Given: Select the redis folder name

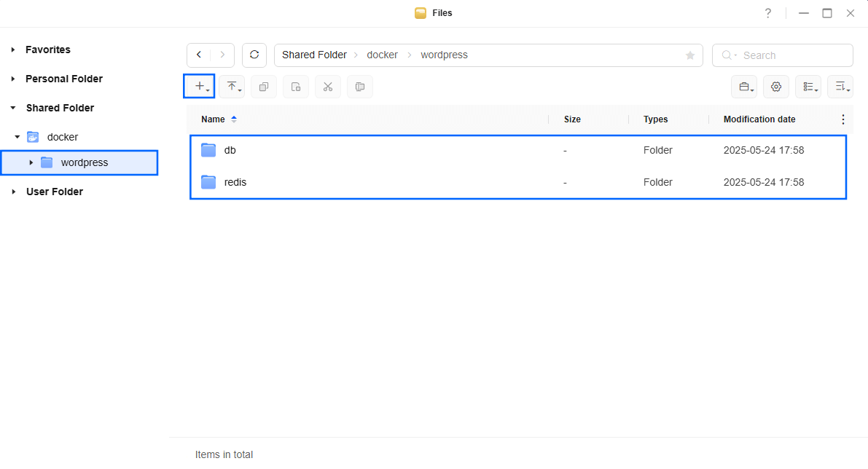Looking at the screenshot, I should tap(235, 182).
